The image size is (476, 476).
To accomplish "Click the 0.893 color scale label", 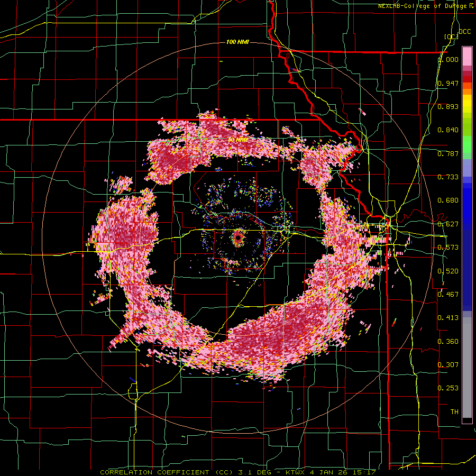I will pos(448,106).
